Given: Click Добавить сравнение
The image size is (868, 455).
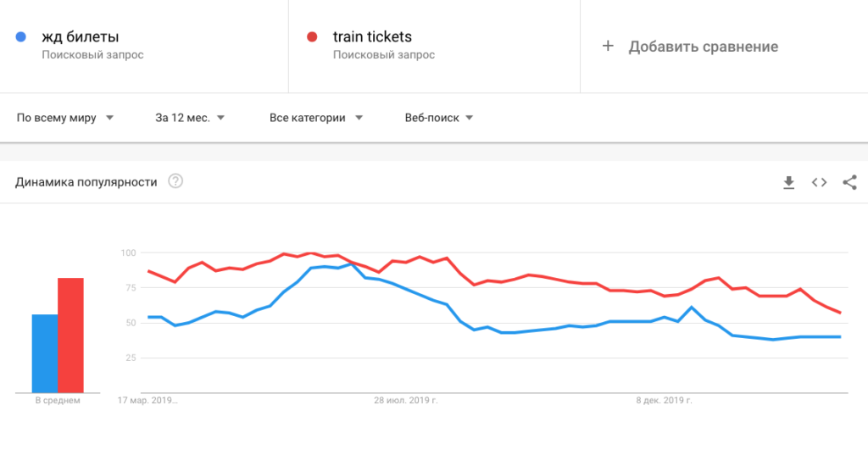Looking at the screenshot, I should coord(703,47).
